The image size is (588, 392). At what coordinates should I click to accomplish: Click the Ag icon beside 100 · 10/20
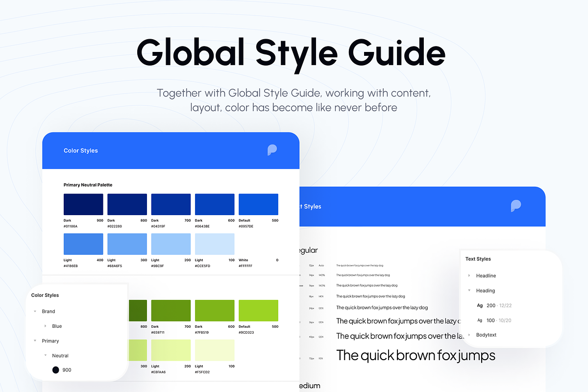coord(480,320)
